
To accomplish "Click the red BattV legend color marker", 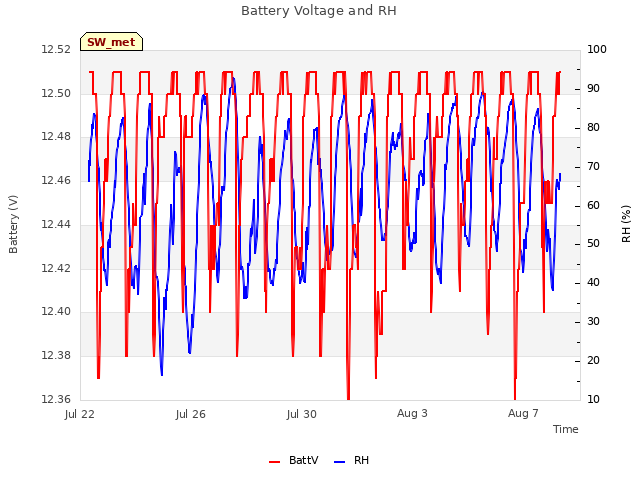I will tap(274, 462).
